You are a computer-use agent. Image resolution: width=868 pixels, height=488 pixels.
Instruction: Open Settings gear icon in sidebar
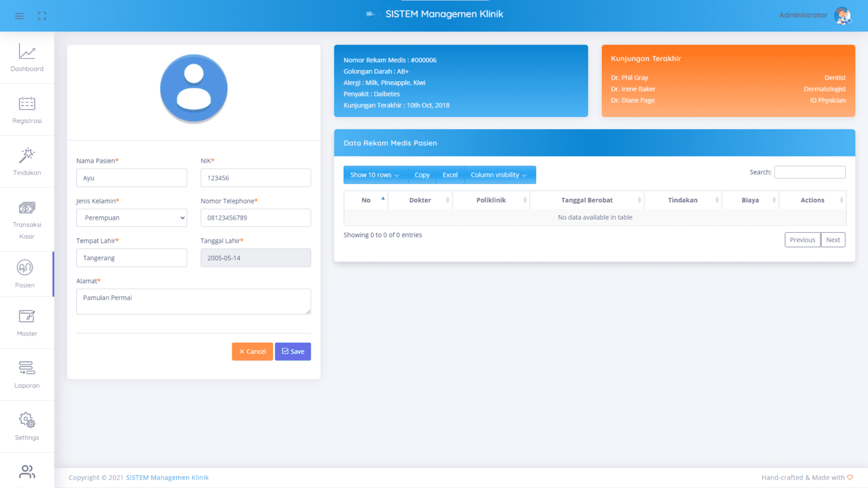(x=27, y=420)
